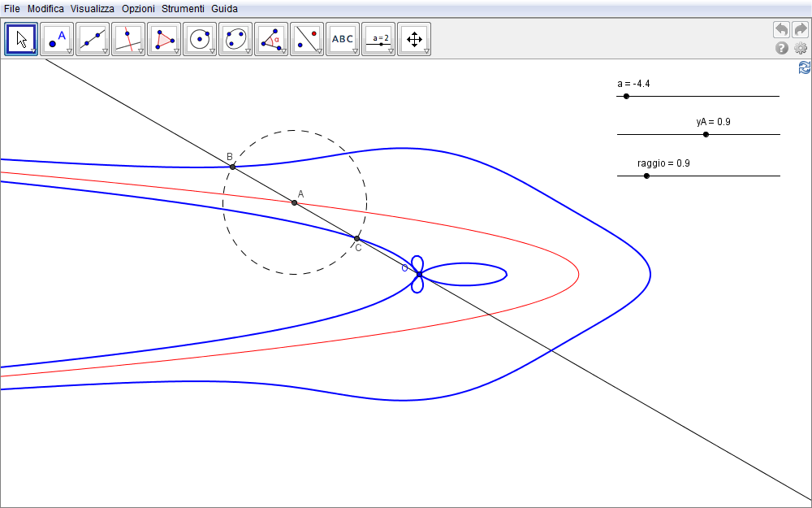Open the Modifica menu
Viewport: 812px width, 508px height.
coord(45,8)
